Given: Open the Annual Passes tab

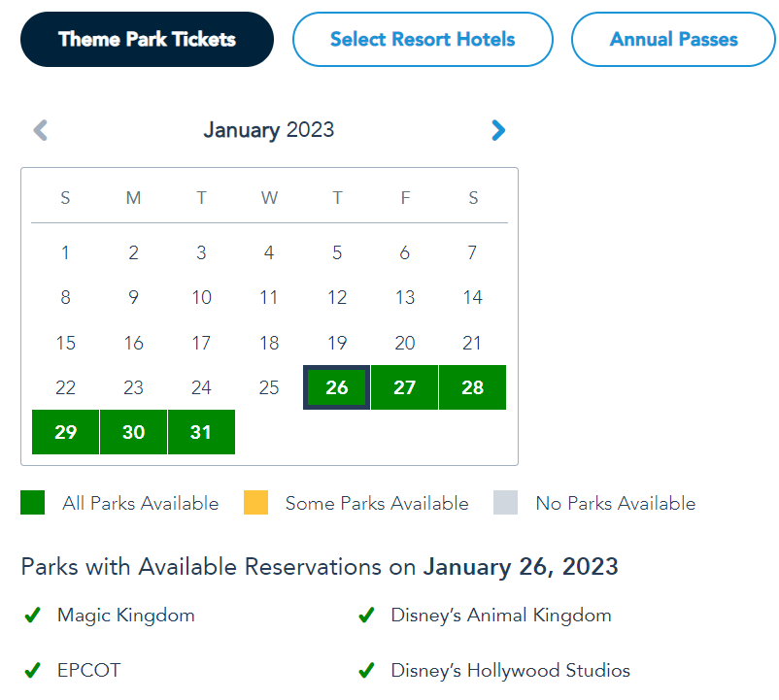Looking at the screenshot, I should coord(673,40).
